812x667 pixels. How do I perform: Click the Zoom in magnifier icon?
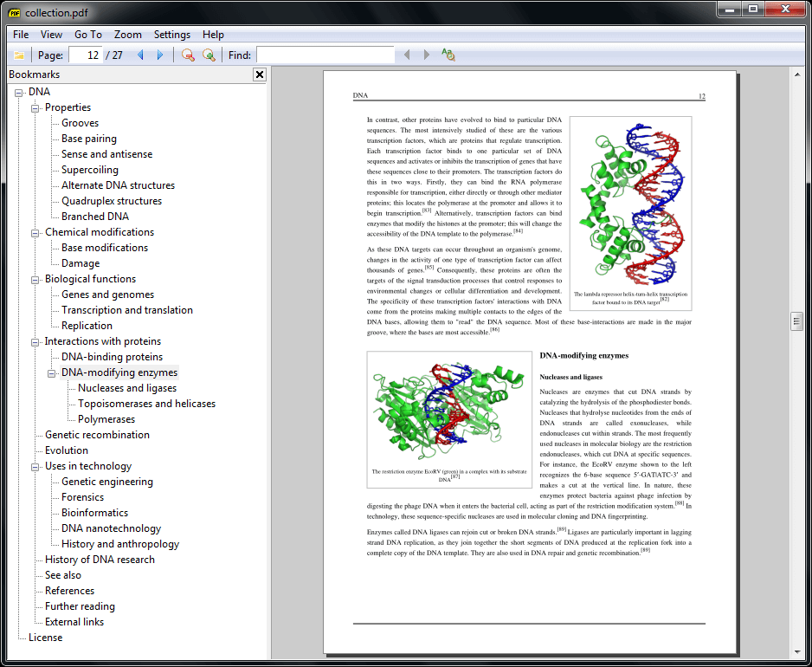[x=209, y=55]
